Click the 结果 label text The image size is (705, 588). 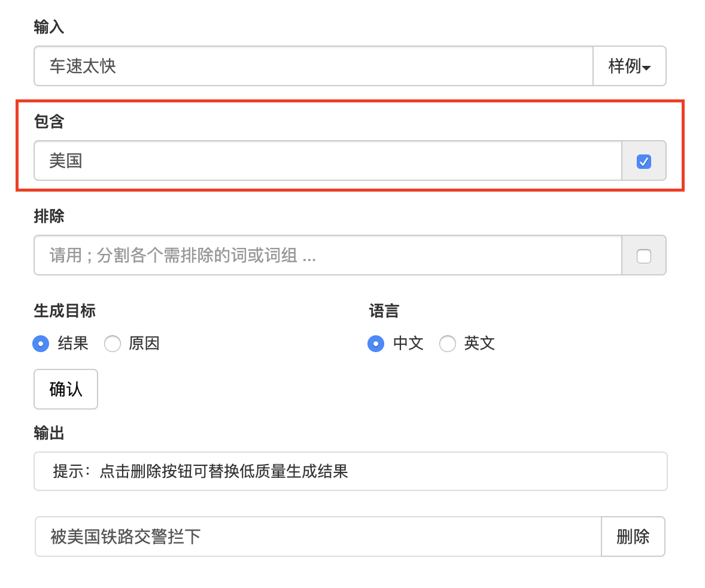tap(73, 343)
